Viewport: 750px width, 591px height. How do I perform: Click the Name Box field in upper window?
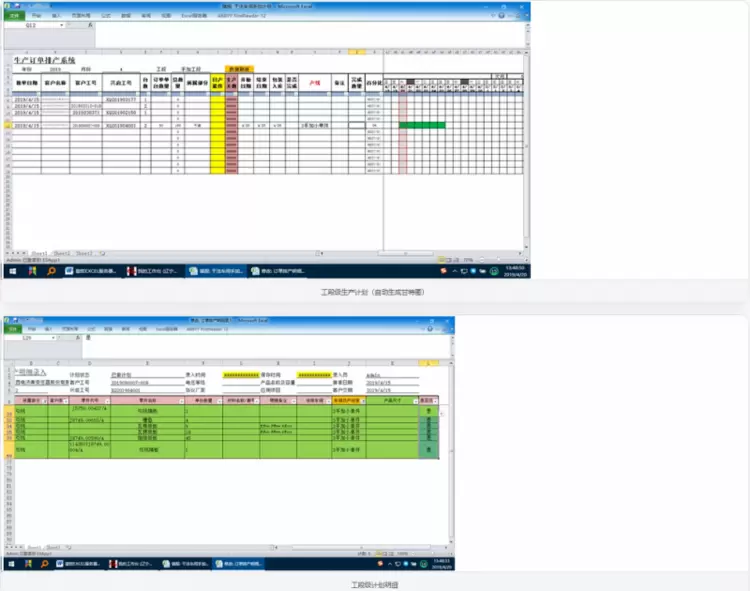32,25
